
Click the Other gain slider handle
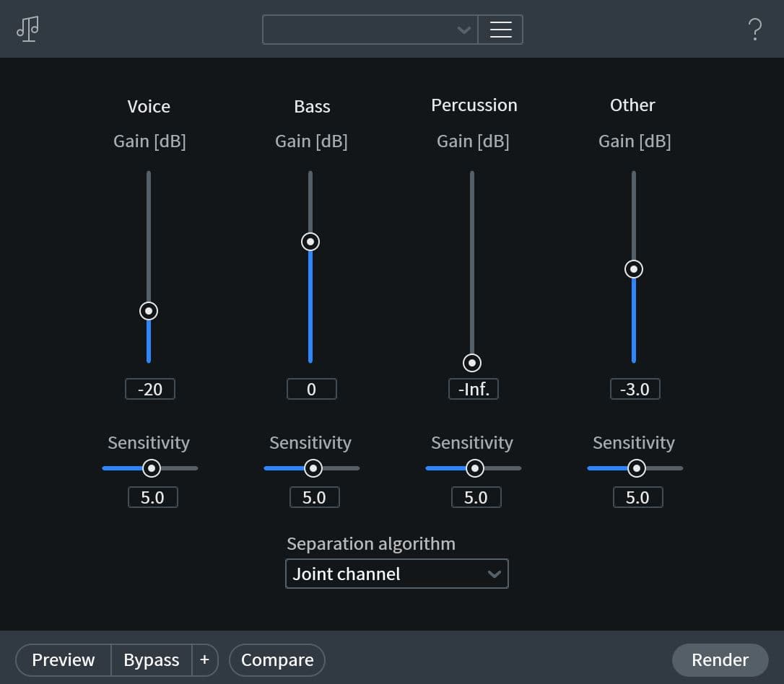634,269
